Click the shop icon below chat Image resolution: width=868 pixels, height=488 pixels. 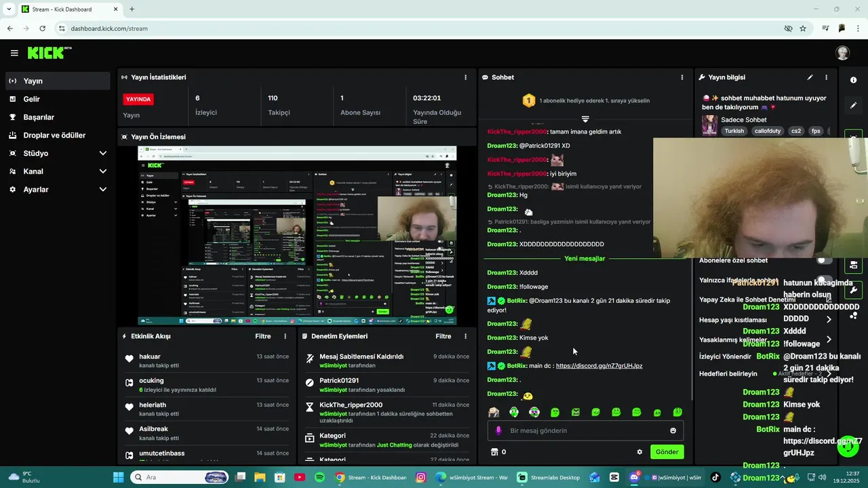(x=494, y=452)
